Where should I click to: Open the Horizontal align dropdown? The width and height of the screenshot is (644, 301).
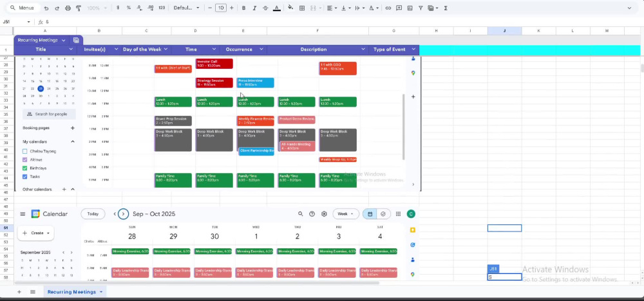point(331,8)
